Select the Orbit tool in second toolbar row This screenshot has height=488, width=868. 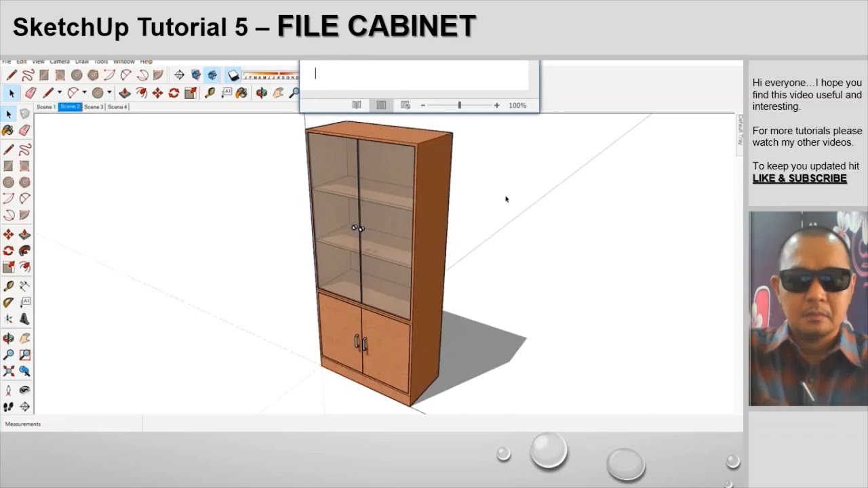261,93
